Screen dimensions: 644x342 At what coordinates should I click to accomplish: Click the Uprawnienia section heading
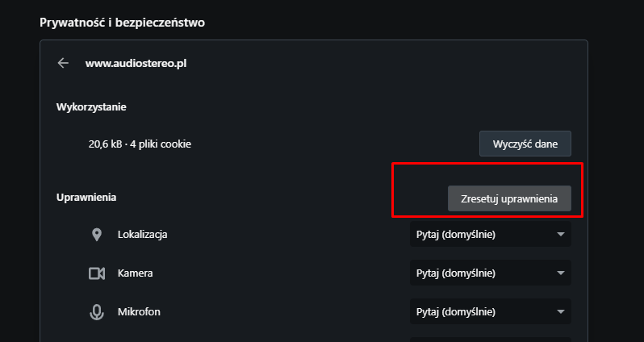pos(86,198)
